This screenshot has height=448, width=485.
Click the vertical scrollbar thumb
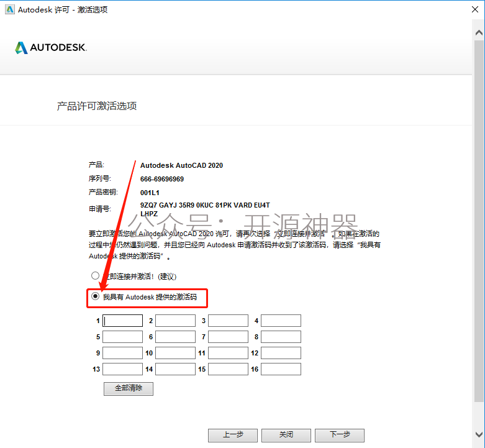coord(479,221)
